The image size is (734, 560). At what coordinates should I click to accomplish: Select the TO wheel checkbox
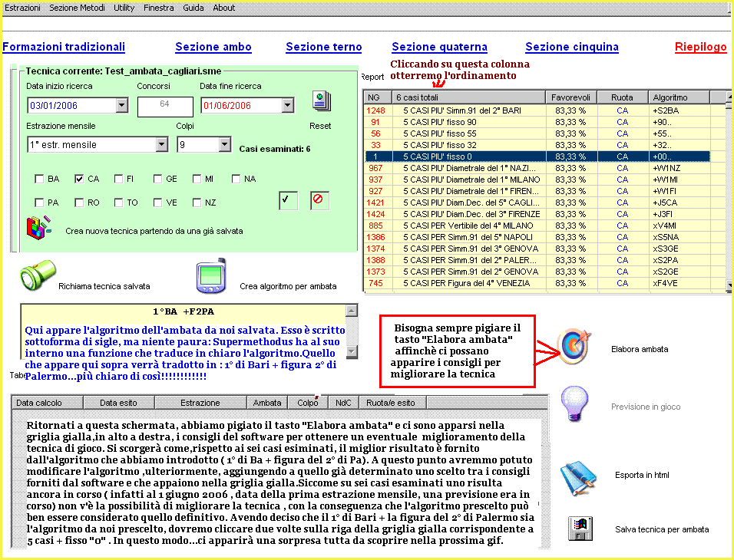118,203
